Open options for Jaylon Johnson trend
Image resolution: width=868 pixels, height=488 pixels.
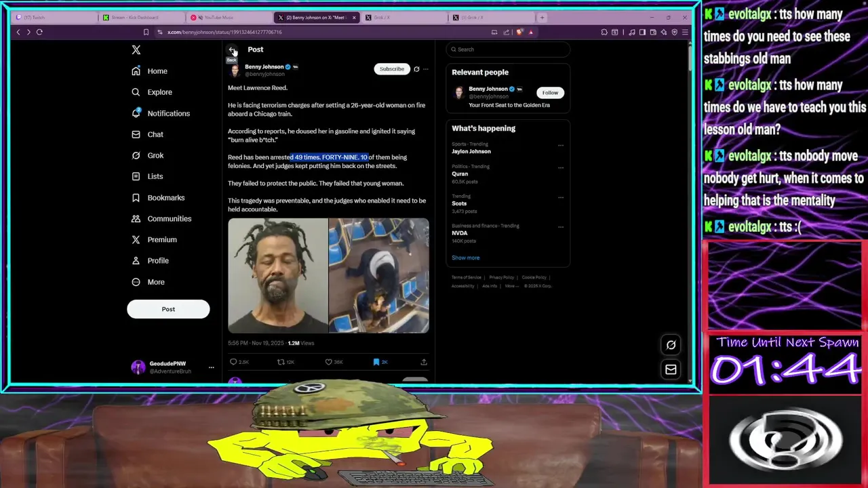click(x=561, y=145)
